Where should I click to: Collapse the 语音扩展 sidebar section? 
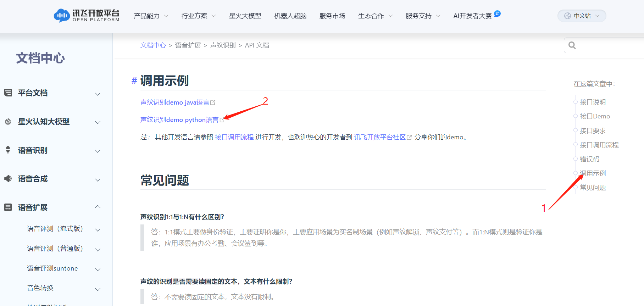[98, 207]
